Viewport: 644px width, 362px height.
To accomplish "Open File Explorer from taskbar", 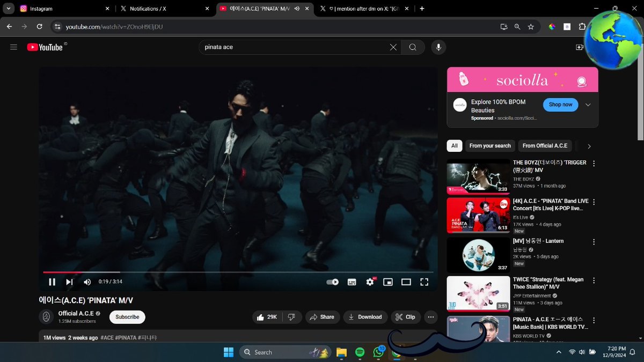I will click(341, 352).
